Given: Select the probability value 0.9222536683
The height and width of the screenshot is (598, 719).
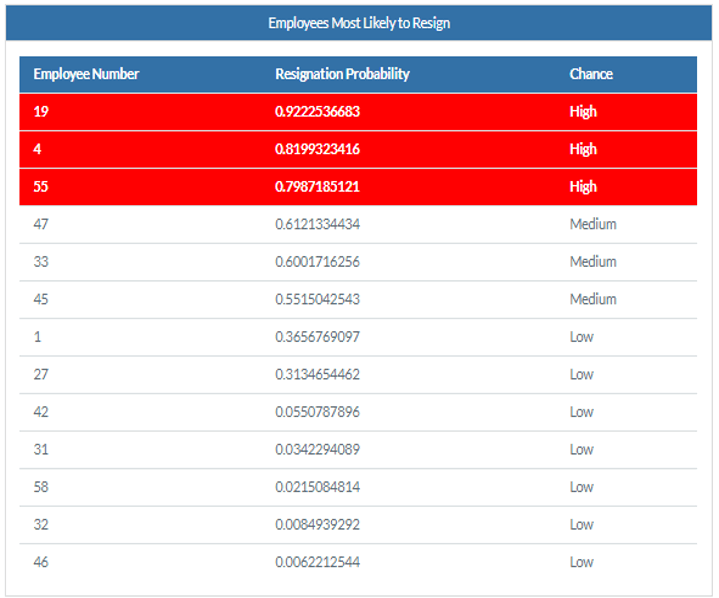Looking at the screenshot, I should pos(317,112).
